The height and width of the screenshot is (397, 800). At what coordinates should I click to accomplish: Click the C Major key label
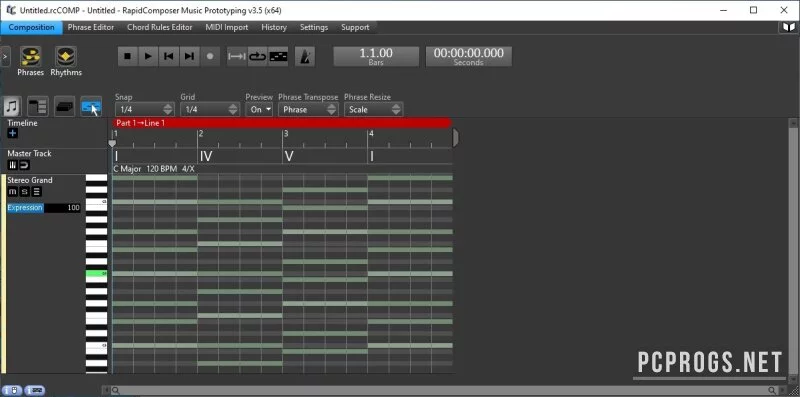tap(128, 169)
